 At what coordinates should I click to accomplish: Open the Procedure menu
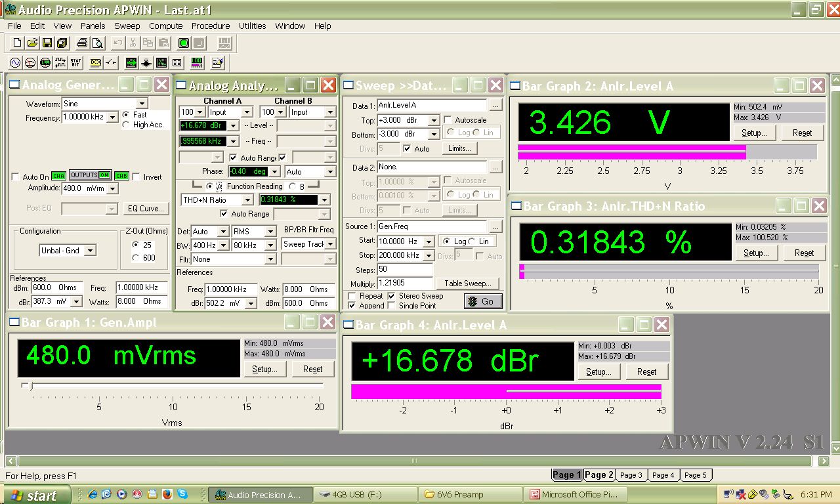(211, 26)
